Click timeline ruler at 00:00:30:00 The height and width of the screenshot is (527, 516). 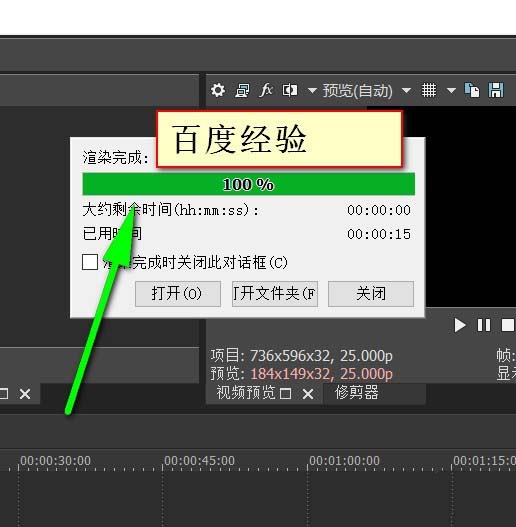tap(55, 460)
